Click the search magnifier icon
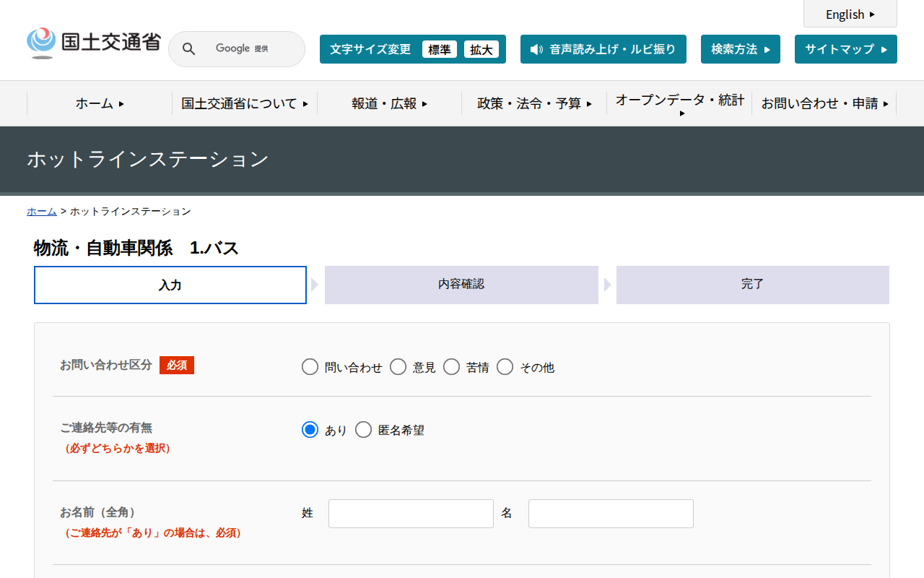This screenshot has width=924, height=578. point(188,49)
